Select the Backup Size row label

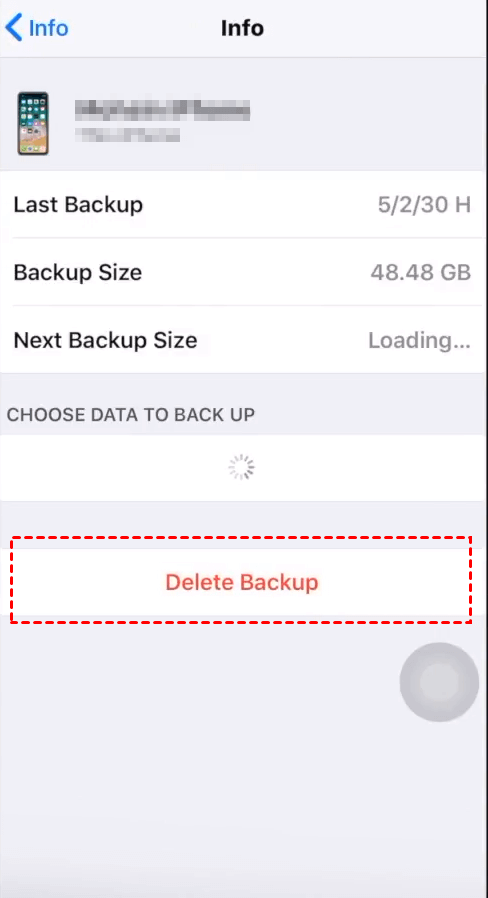[x=78, y=272]
